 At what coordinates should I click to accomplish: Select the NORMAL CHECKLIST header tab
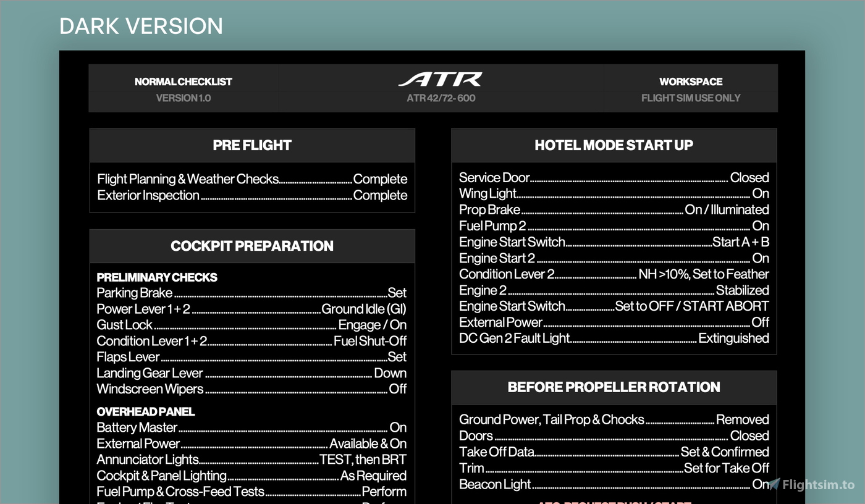[x=184, y=81]
